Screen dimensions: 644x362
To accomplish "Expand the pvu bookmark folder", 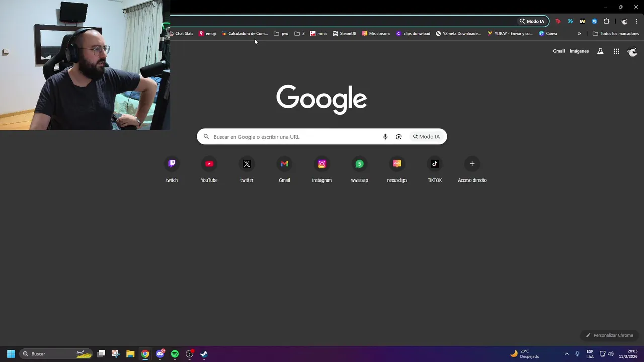I will [281, 34].
